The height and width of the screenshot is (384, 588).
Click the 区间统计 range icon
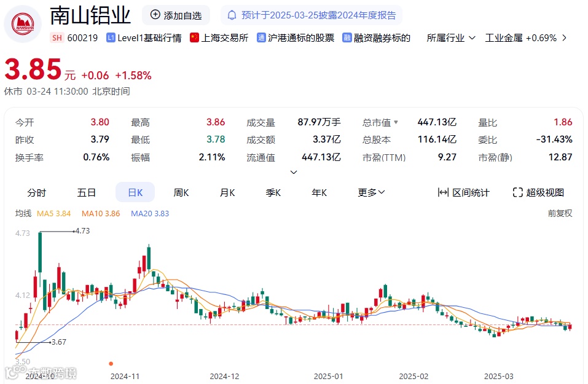[x=443, y=192]
